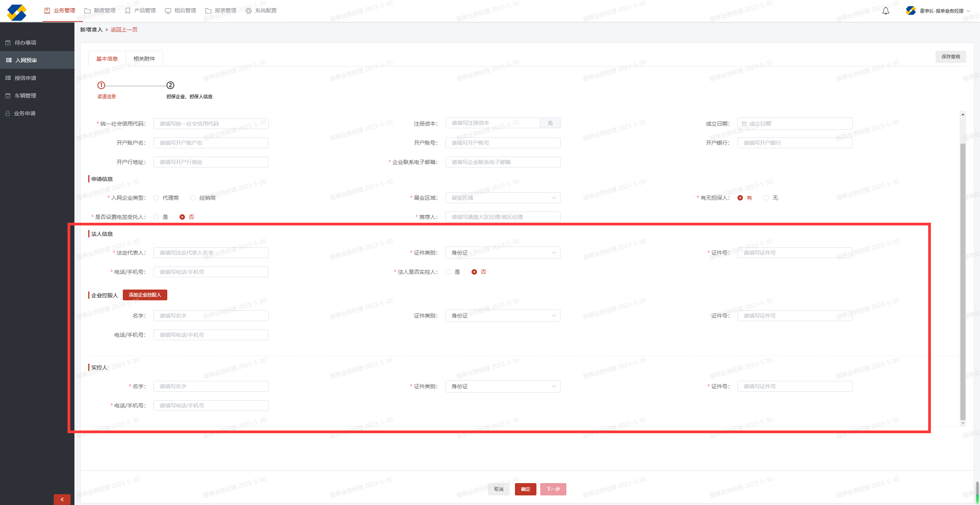Expand user account menu chevron
The width and height of the screenshot is (980, 505).
[968, 11]
